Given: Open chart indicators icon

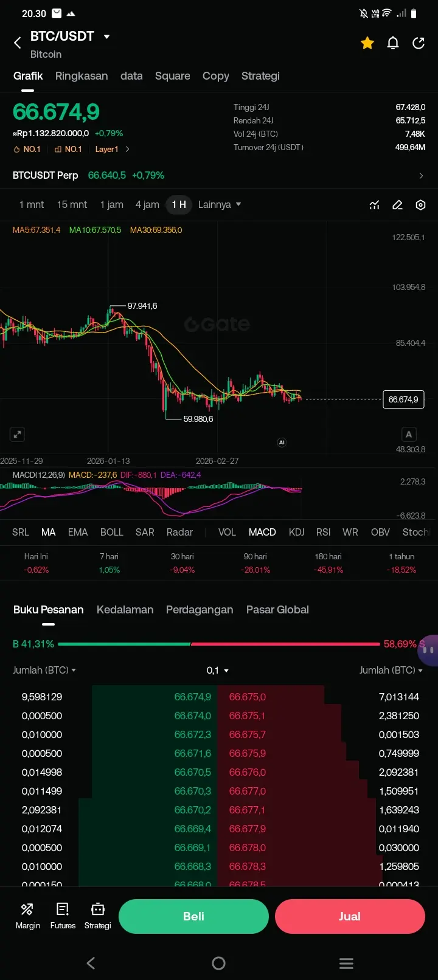Looking at the screenshot, I should (x=375, y=205).
